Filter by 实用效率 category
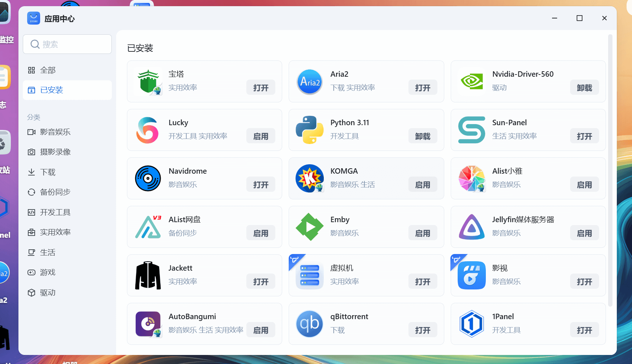632x364 pixels. pyautogui.click(x=67, y=232)
